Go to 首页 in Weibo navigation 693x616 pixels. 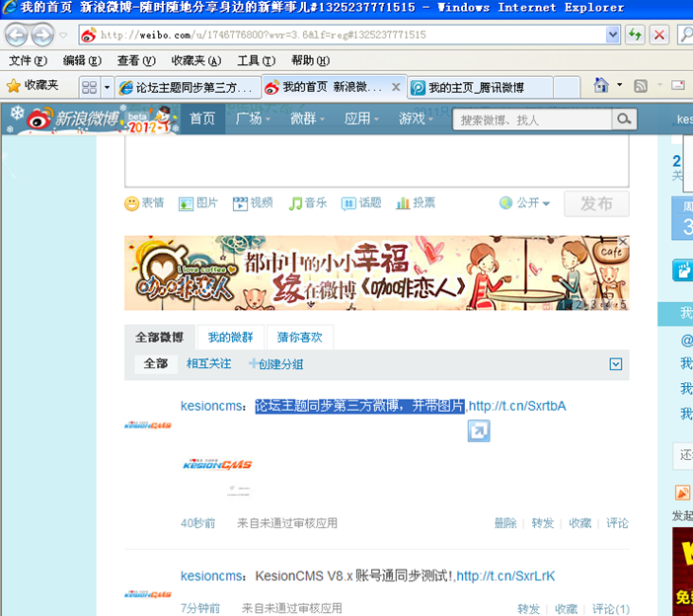pyautogui.click(x=202, y=118)
